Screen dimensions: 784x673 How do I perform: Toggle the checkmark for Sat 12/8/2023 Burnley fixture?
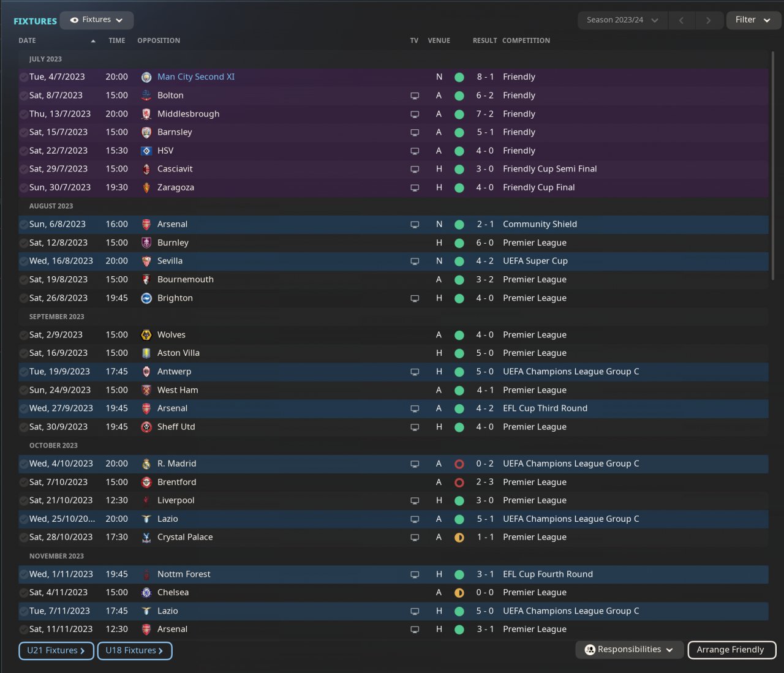[x=23, y=243]
